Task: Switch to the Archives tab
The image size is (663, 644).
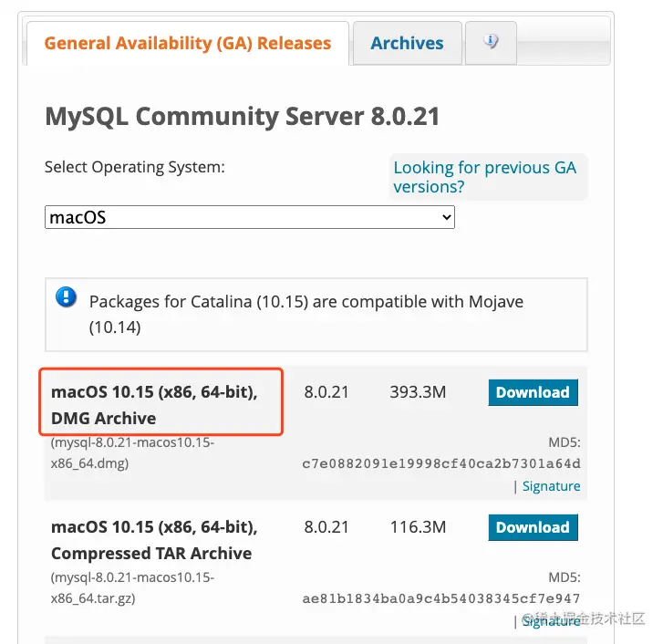Action: (407, 43)
